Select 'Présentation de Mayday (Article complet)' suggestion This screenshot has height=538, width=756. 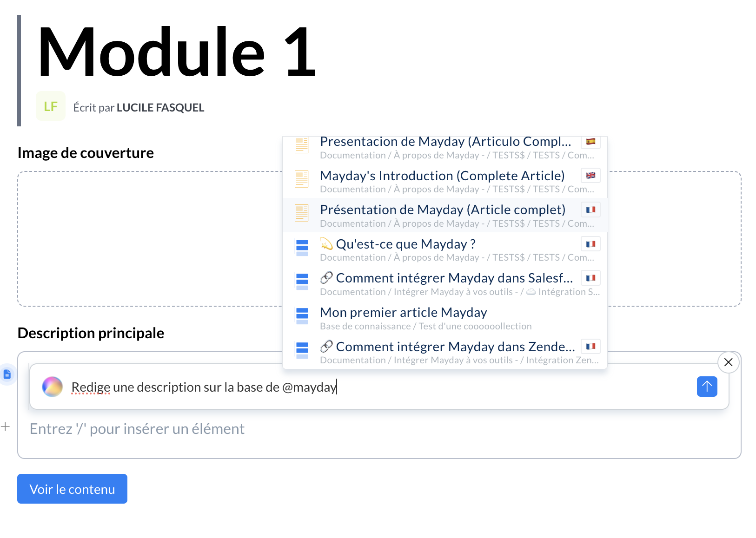click(442, 210)
